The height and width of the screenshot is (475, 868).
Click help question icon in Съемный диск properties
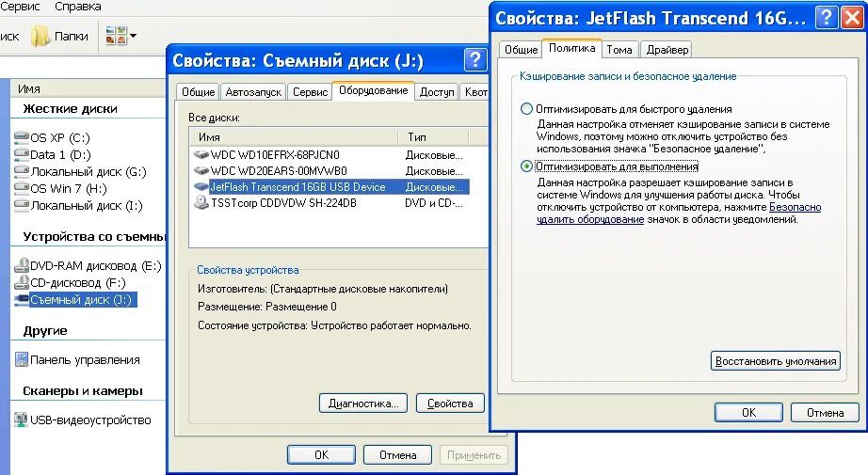[475, 59]
